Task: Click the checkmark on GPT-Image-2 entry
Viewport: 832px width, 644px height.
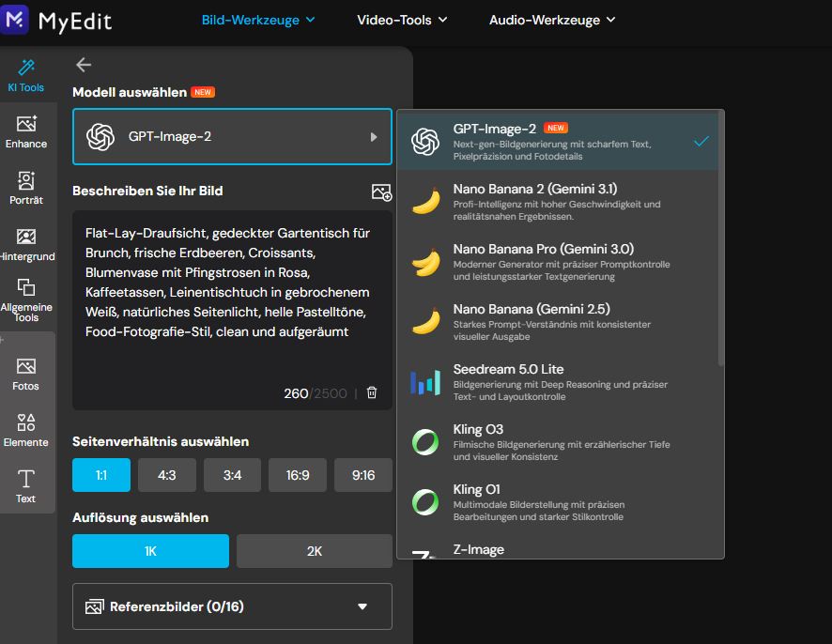Action: (x=701, y=141)
